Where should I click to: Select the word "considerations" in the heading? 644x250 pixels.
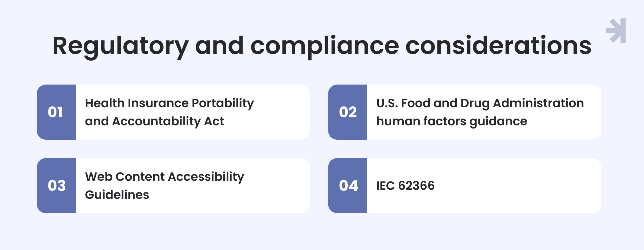[x=498, y=46]
